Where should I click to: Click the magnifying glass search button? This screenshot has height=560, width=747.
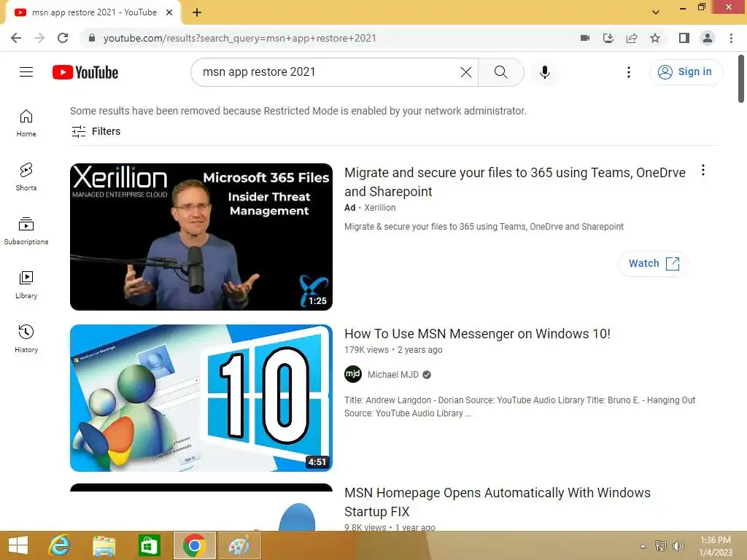click(x=500, y=72)
